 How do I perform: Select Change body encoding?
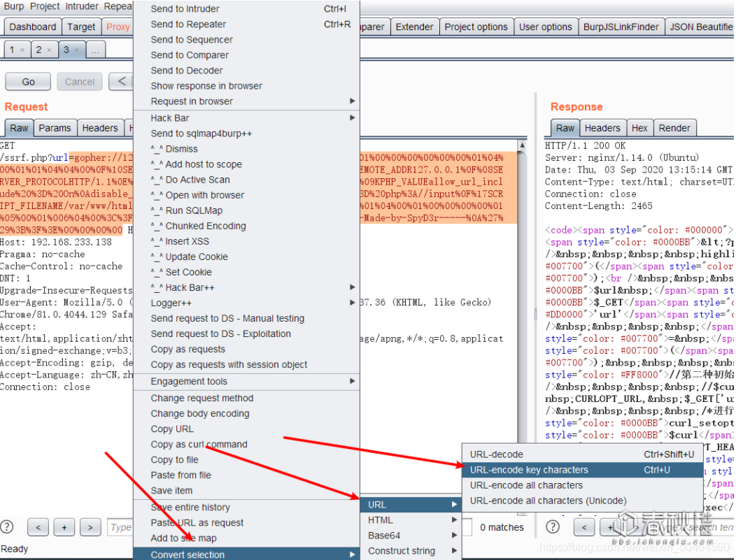click(x=246, y=414)
